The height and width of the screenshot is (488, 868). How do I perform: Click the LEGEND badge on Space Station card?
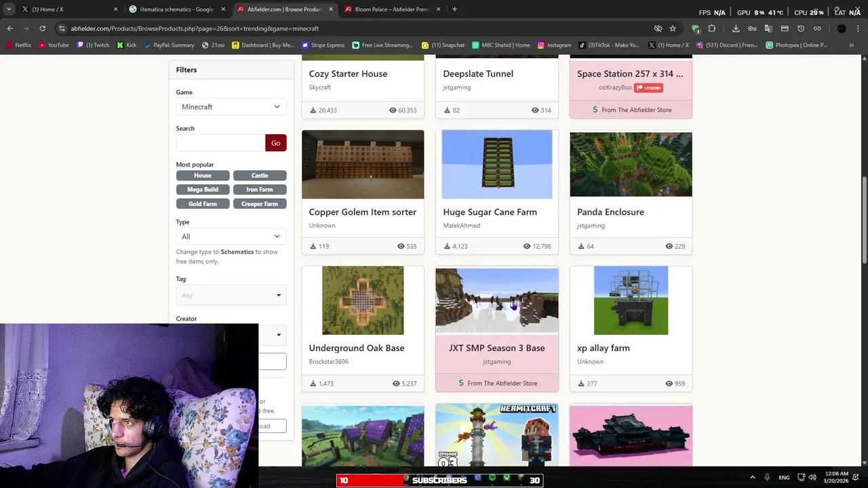(x=648, y=87)
